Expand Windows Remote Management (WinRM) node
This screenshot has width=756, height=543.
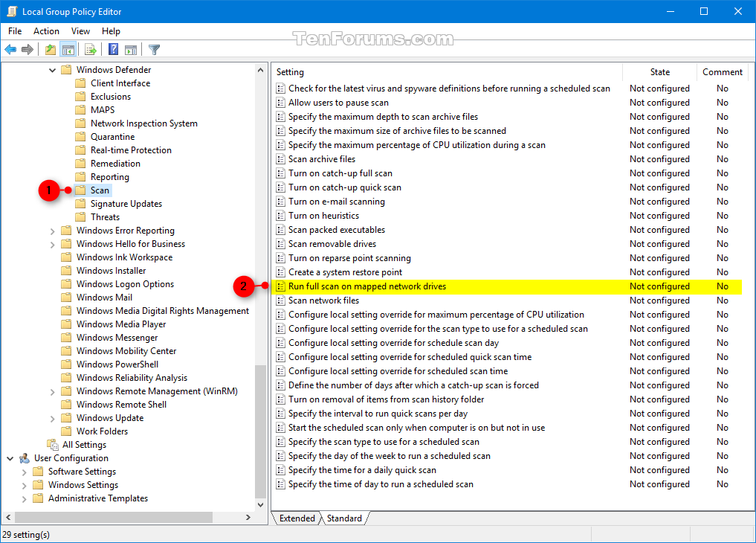[x=52, y=391]
